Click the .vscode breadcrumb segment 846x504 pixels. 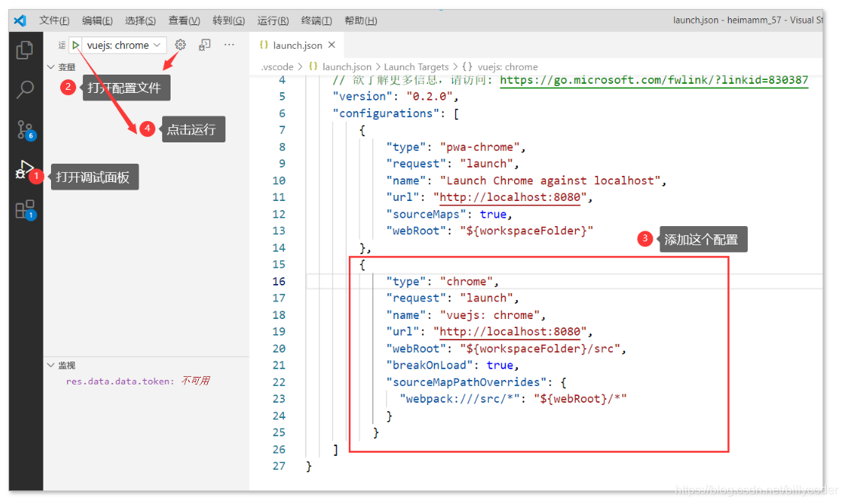277,67
